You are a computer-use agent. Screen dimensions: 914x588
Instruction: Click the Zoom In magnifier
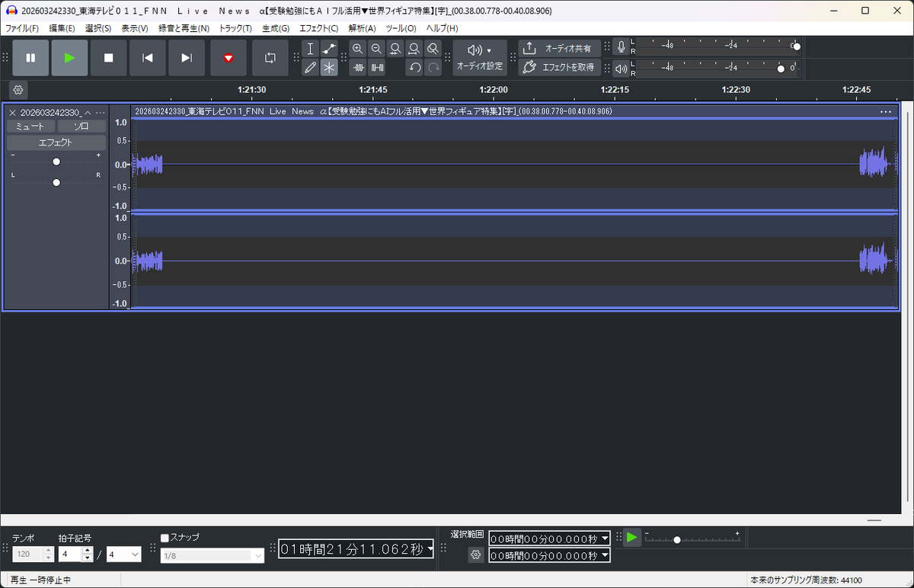[x=358, y=49]
